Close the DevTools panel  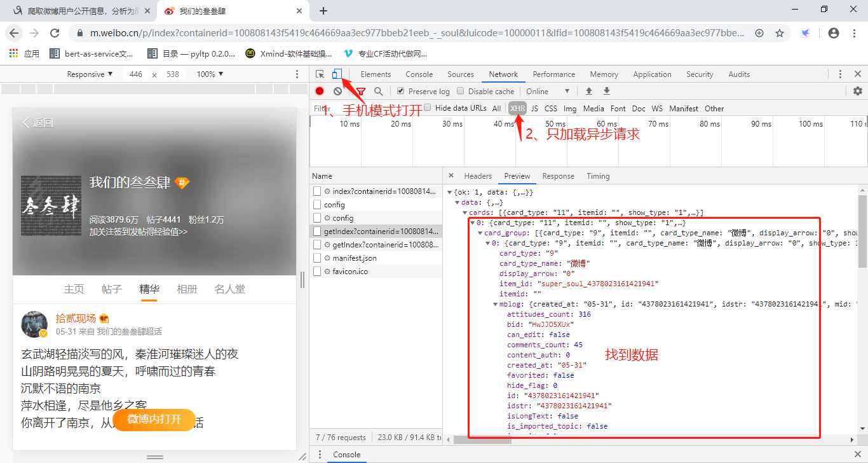pos(858,74)
